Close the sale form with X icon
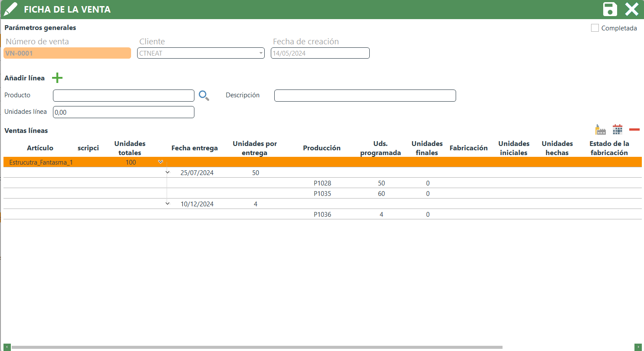The height and width of the screenshot is (351, 644). pos(631,9)
